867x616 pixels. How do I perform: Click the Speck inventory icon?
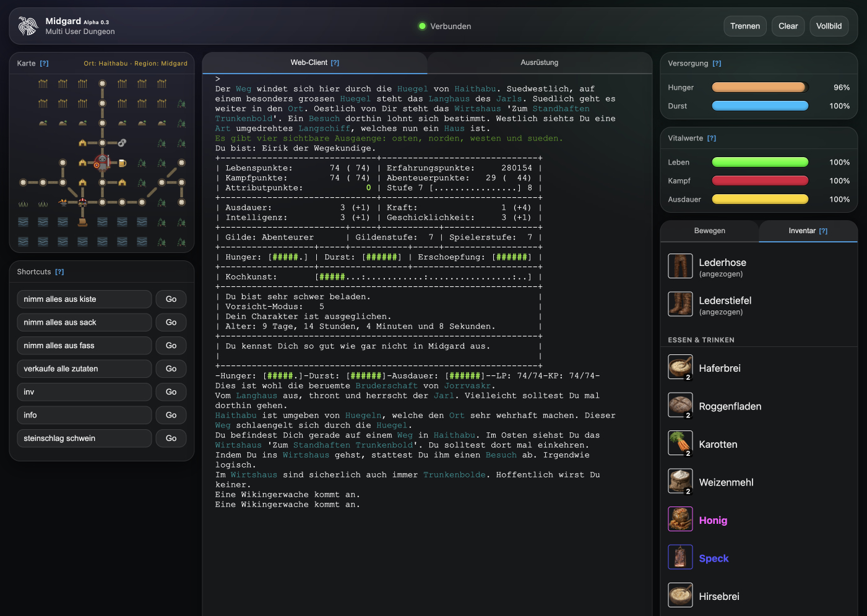[x=680, y=557]
